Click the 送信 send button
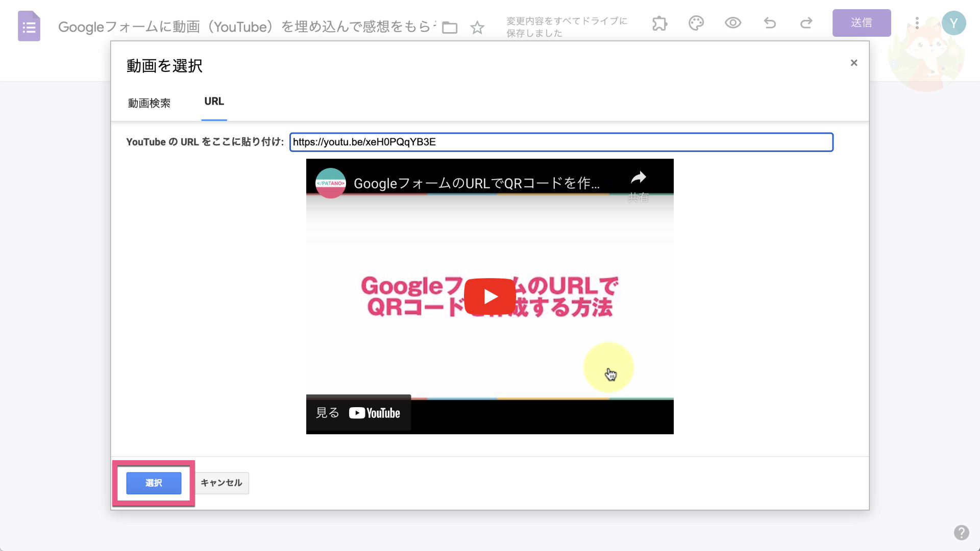This screenshot has width=980, height=551. coord(862,23)
